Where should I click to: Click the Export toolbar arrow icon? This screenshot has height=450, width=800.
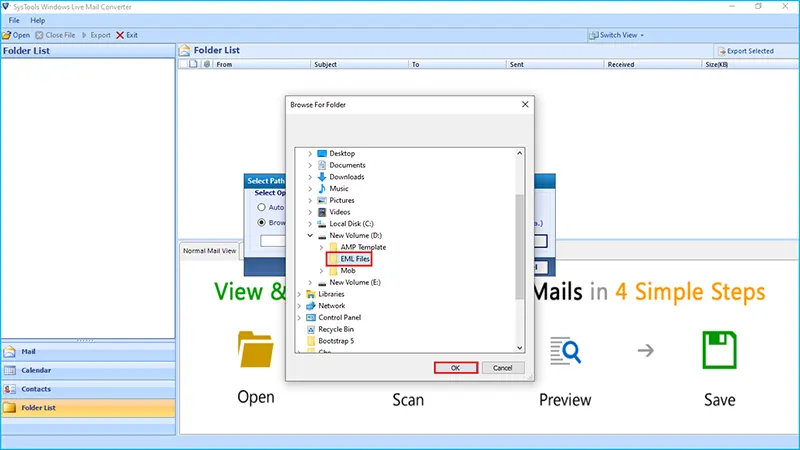point(84,35)
